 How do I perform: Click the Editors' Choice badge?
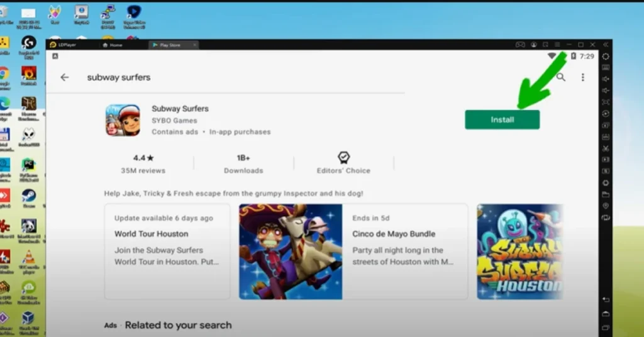343,163
